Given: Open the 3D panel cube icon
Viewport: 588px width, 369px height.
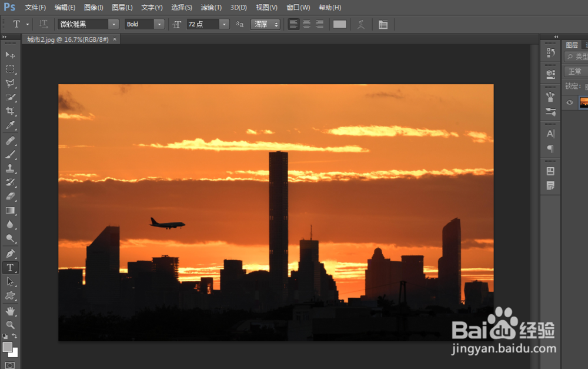Looking at the screenshot, I should (550, 74).
